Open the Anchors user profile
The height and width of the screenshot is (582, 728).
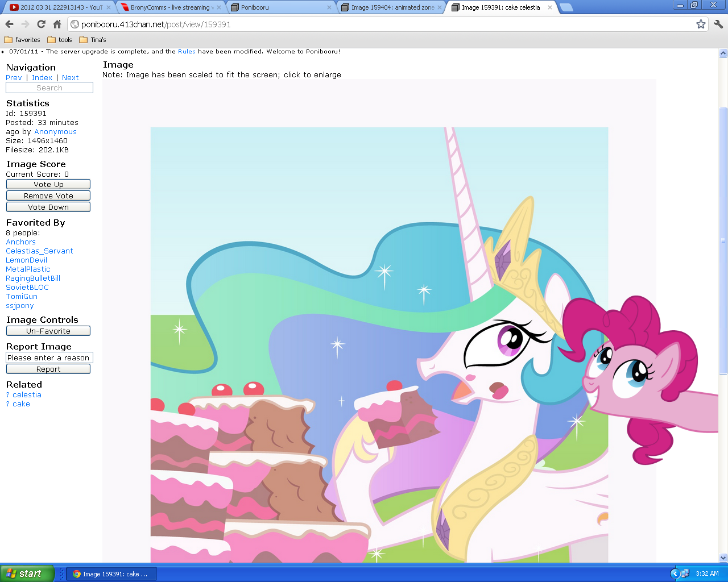20,242
